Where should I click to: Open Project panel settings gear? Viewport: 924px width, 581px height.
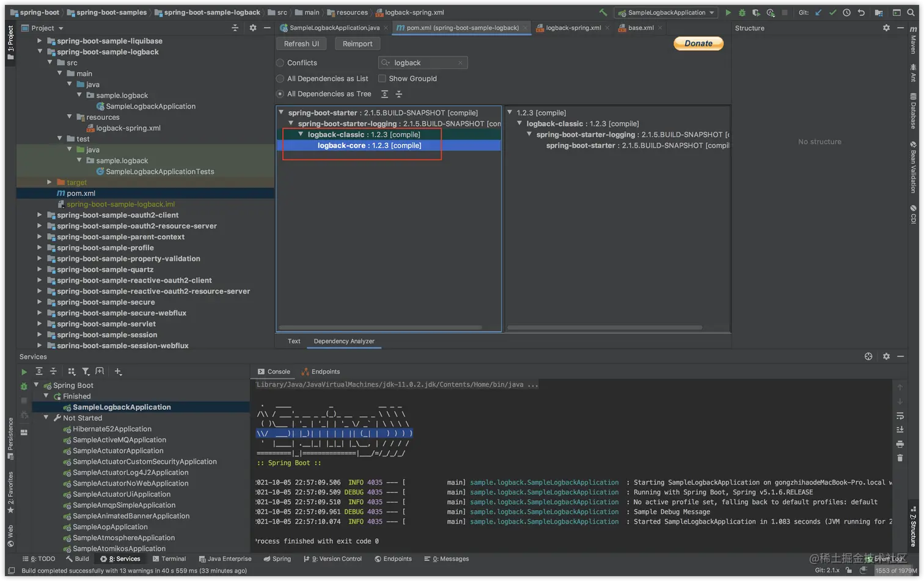[253, 28]
